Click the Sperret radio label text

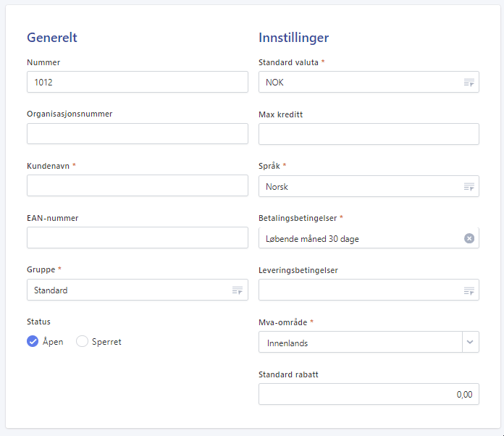tap(106, 342)
